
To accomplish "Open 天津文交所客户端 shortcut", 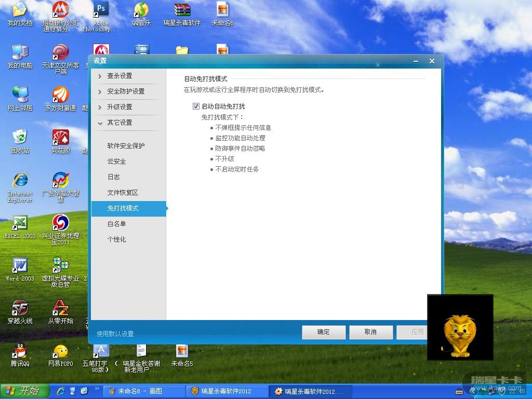I will [60, 59].
